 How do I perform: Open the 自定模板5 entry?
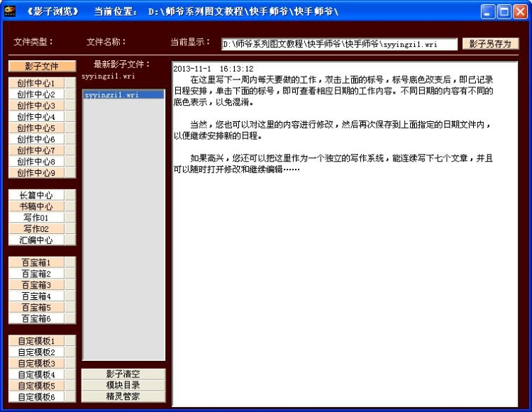click(x=36, y=386)
